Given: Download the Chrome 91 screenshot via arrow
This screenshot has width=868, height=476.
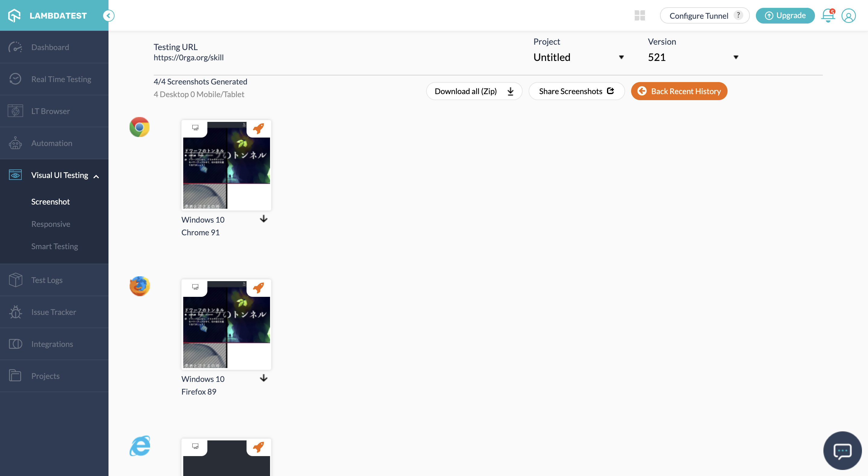Looking at the screenshot, I should (263, 219).
